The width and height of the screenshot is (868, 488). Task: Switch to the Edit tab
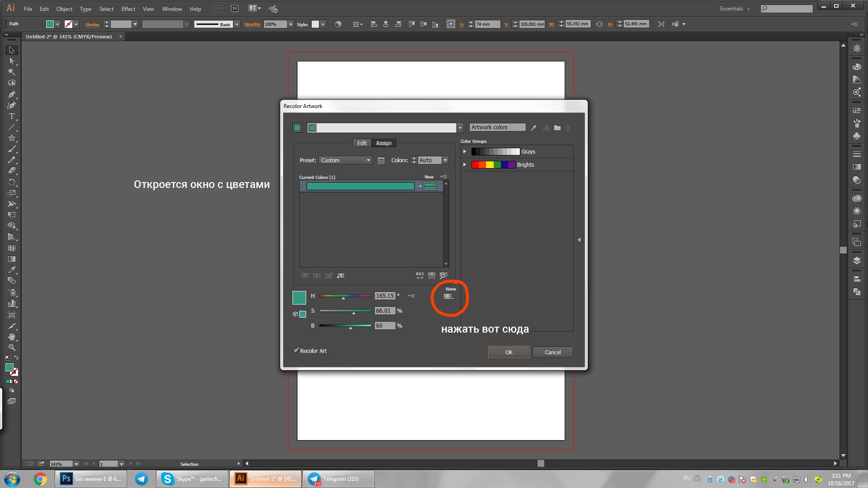pos(362,143)
